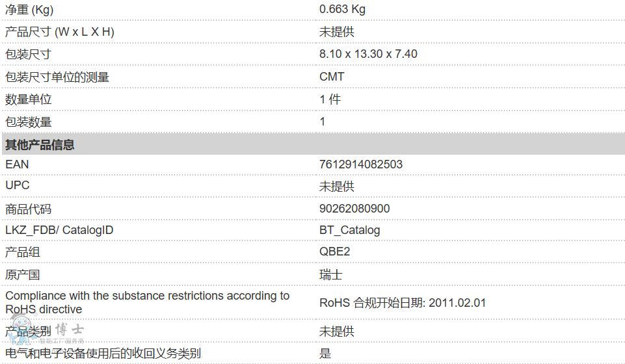The image size is (625, 364).
Task: Click the 净重 (Kg) row label
Action: [30, 9]
